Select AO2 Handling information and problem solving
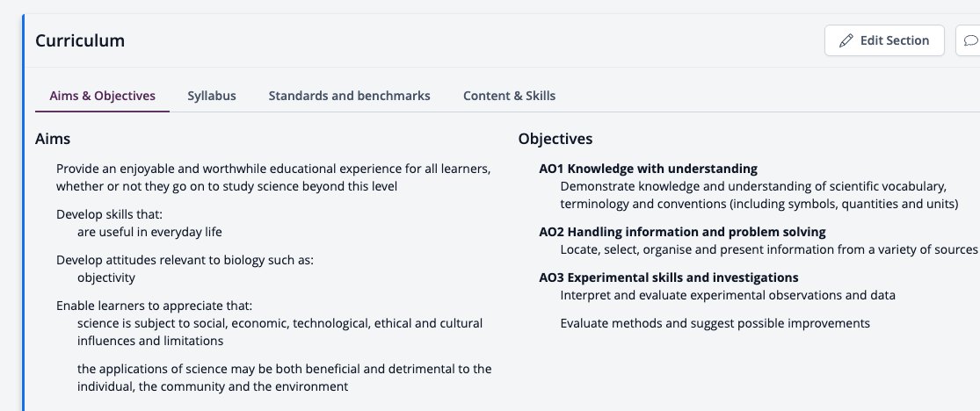The width and height of the screenshot is (980, 411). click(683, 232)
